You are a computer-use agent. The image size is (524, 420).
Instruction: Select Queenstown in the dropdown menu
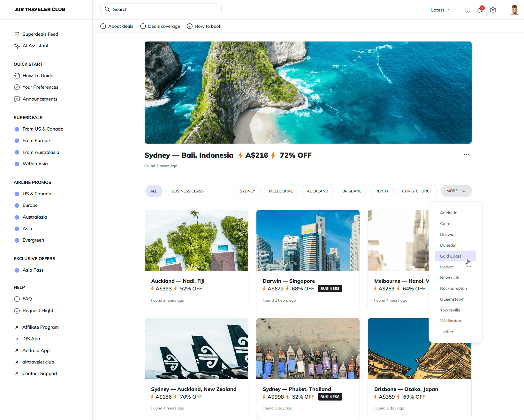click(452, 299)
